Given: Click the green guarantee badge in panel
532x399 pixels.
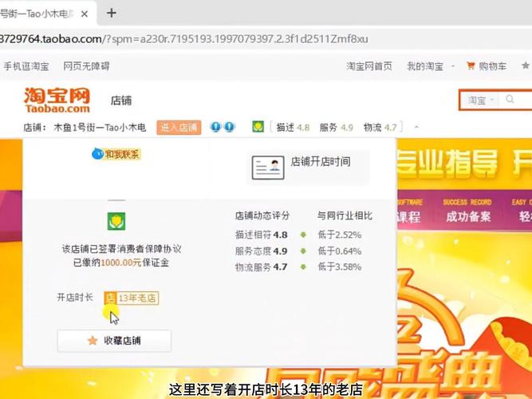Looking at the screenshot, I should (116, 221).
